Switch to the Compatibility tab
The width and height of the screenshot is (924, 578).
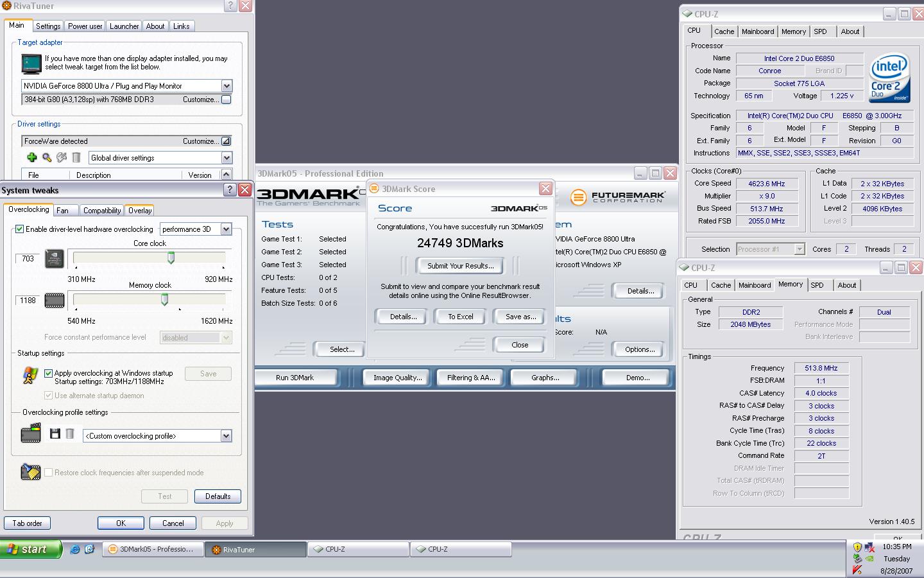(x=102, y=211)
